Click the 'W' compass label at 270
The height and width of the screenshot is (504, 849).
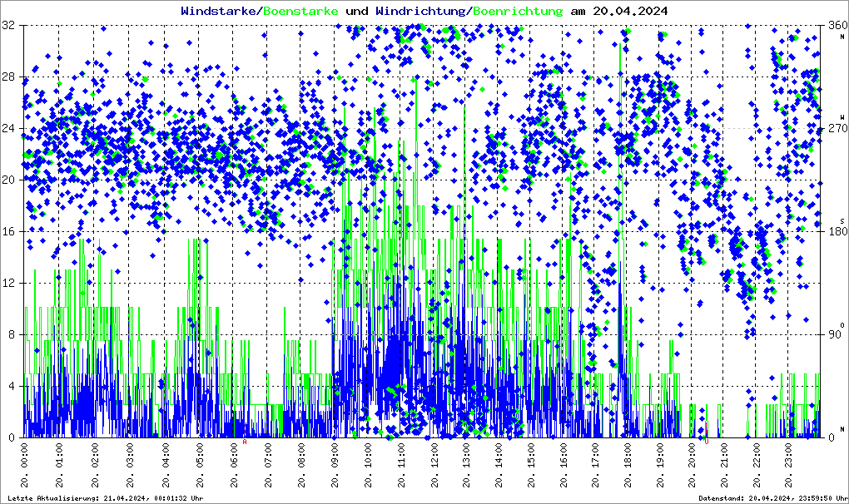(x=842, y=117)
